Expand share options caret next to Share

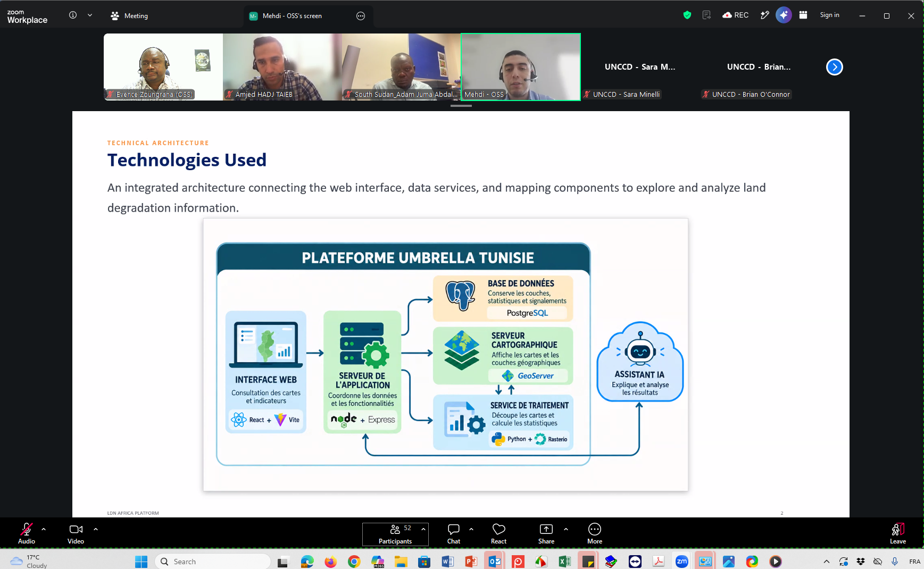click(566, 529)
